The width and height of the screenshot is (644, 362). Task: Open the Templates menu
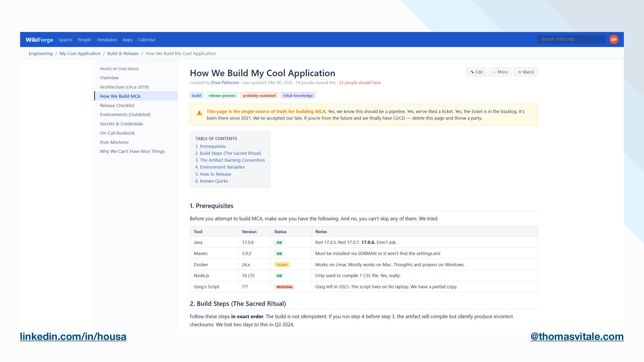click(x=107, y=40)
